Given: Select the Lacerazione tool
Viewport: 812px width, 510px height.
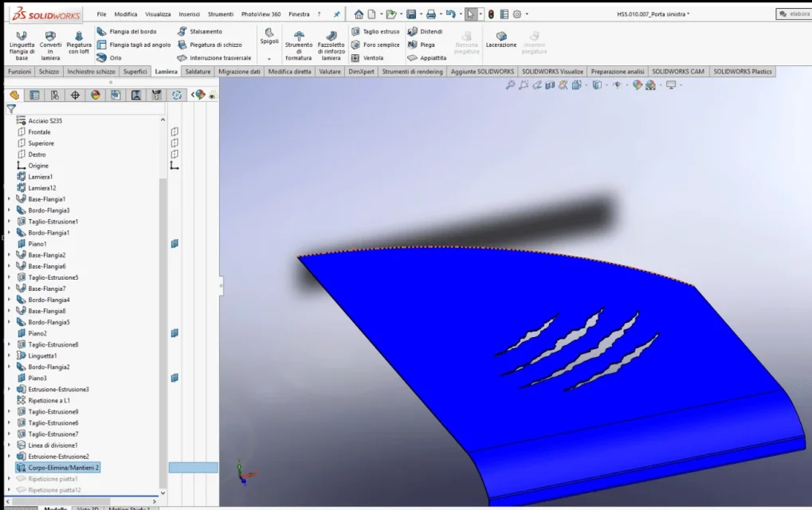Looking at the screenshot, I should pyautogui.click(x=500, y=40).
